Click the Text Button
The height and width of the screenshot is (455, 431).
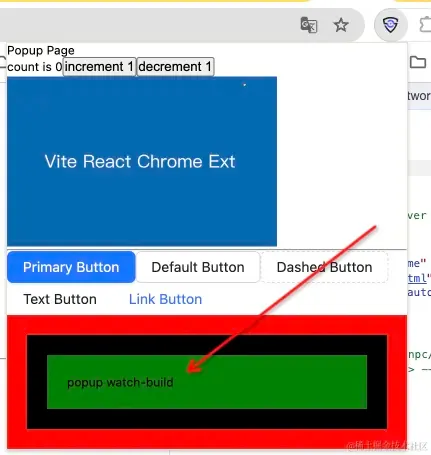(x=60, y=299)
